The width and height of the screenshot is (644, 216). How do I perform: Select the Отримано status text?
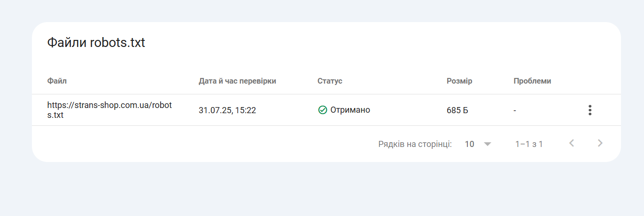point(350,110)
